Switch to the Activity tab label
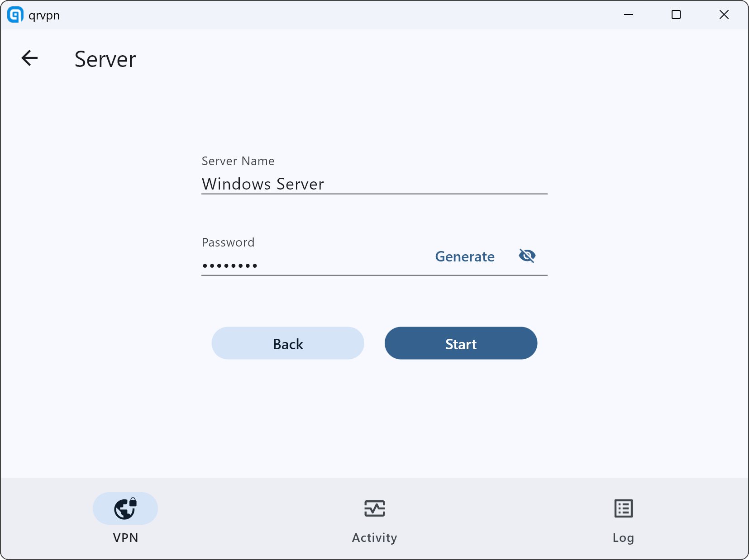749x560 pixels. coord(374,537)
